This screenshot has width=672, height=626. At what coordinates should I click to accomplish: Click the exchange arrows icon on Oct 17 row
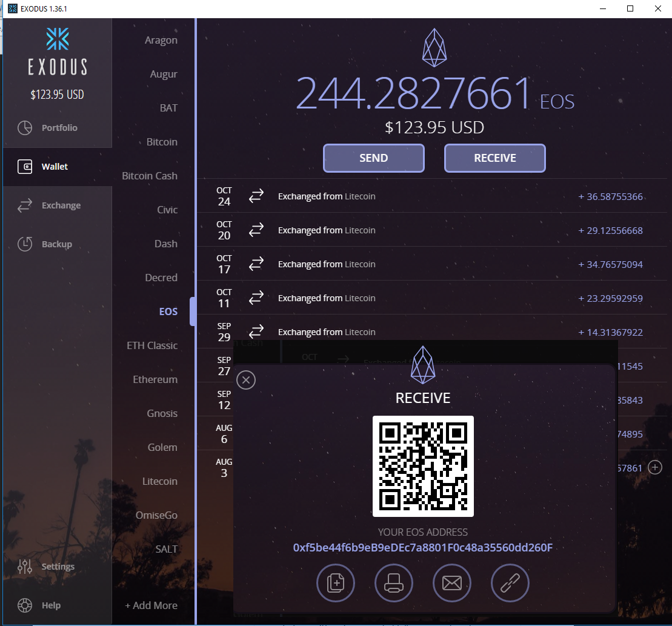(x=256, y=264)
